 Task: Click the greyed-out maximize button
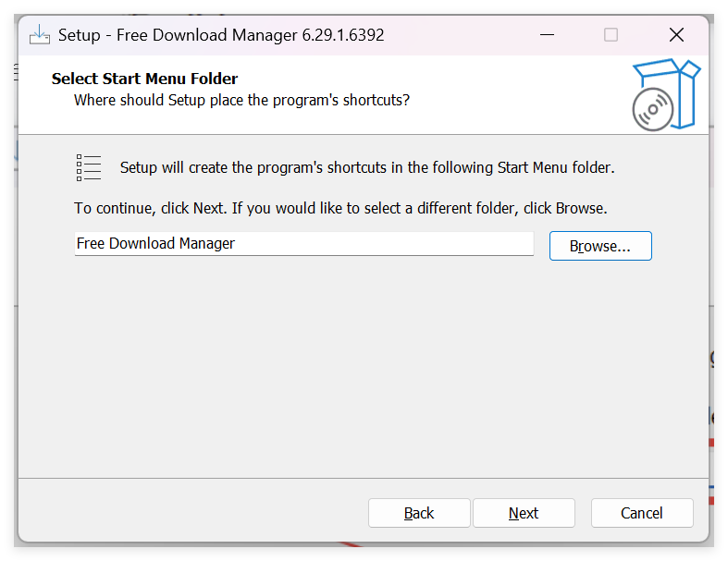tap(611, 35)
